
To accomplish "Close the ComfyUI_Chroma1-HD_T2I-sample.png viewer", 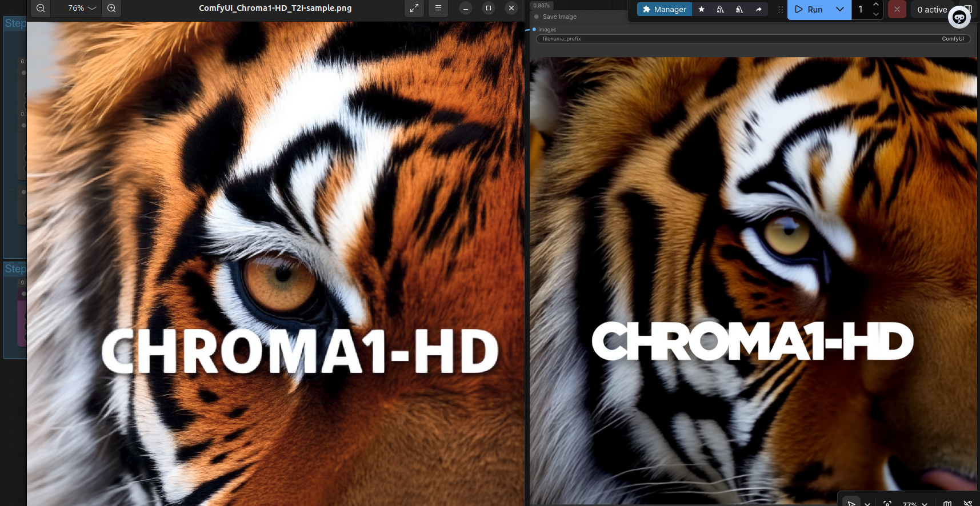I will (x=511, y=8).
